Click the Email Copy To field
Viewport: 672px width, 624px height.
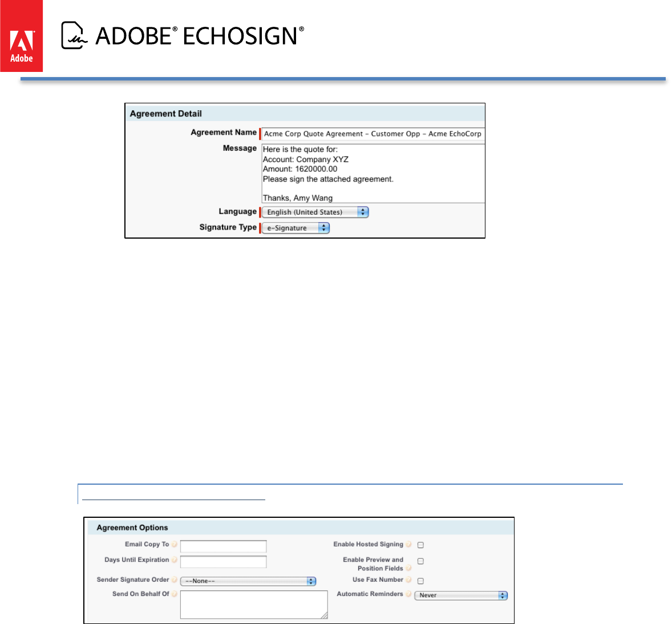[x=223, y=546]
